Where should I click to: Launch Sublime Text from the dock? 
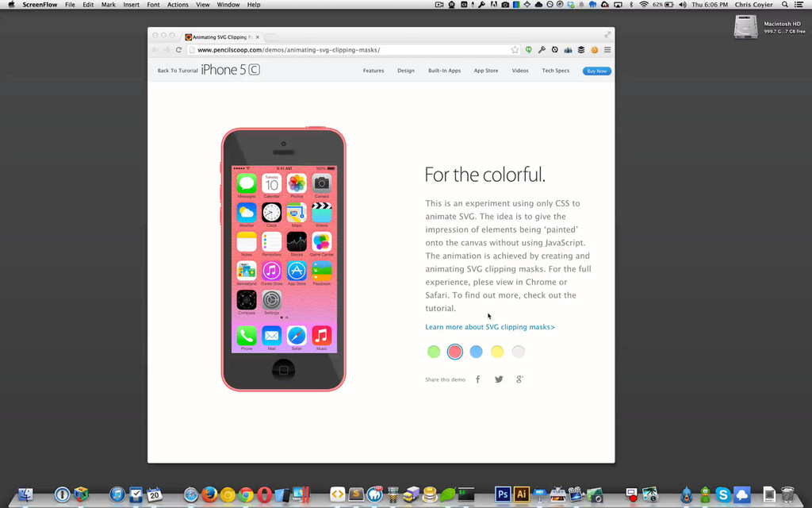pyautogui.click(x=356, y=495)
